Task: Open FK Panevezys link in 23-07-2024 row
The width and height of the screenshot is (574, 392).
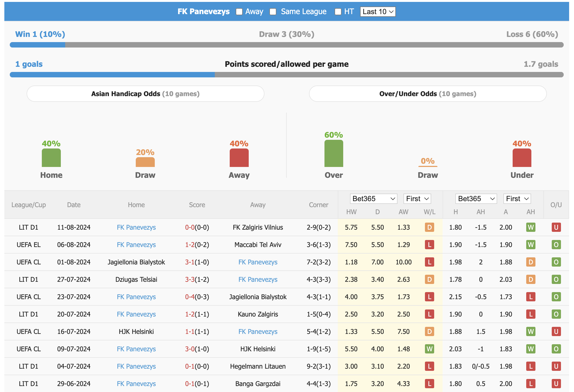Action: [x=136, y=297]
